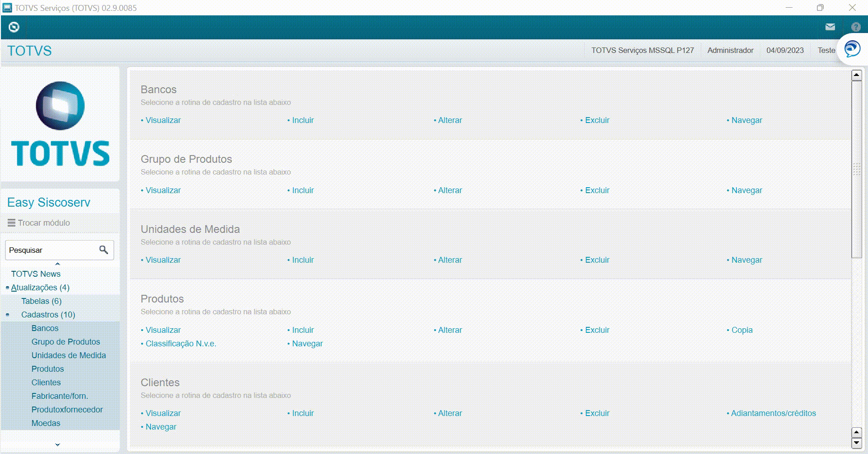
Task: Click the help question mark icon
Action: coord(856,27)
